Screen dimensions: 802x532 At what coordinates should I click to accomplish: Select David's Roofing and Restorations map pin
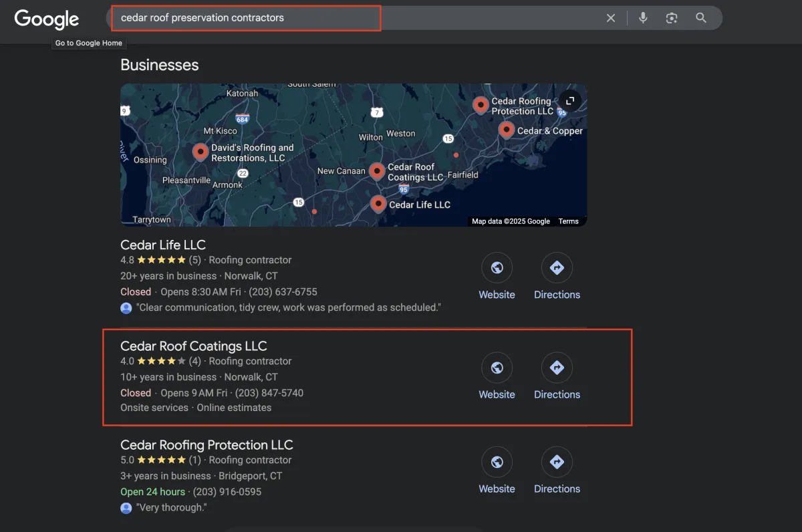pyautogui.click(x=200, y=152)
